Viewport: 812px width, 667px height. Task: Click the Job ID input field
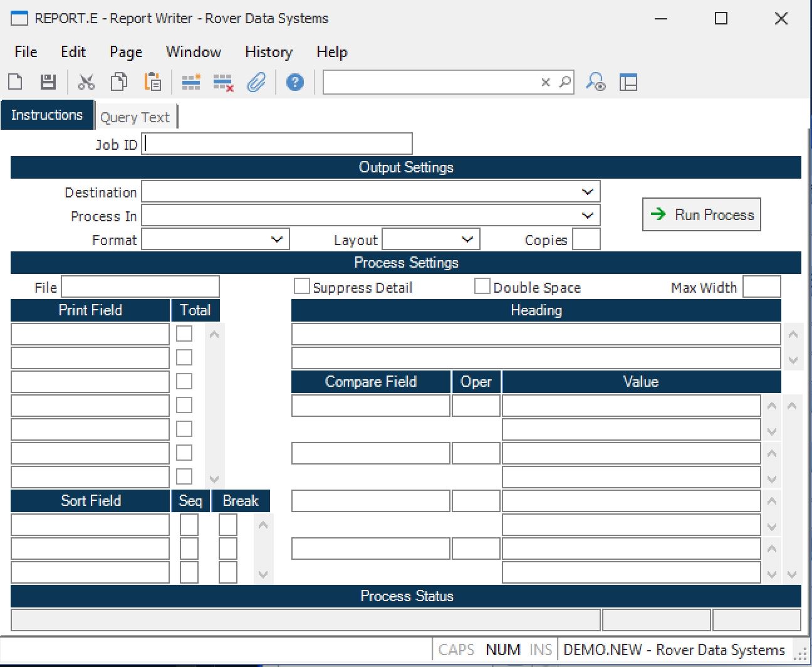coord(277,144)
